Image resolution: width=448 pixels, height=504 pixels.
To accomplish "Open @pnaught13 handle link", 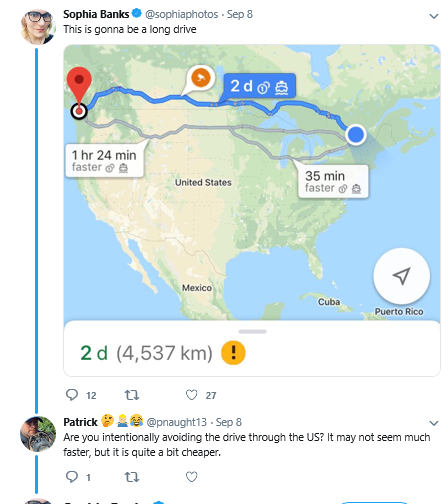I will coord(177,422).
